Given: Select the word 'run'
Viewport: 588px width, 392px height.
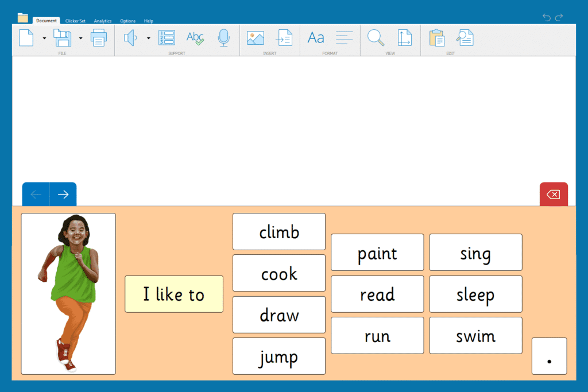Looking at the screenshot, I should (377, 335).
